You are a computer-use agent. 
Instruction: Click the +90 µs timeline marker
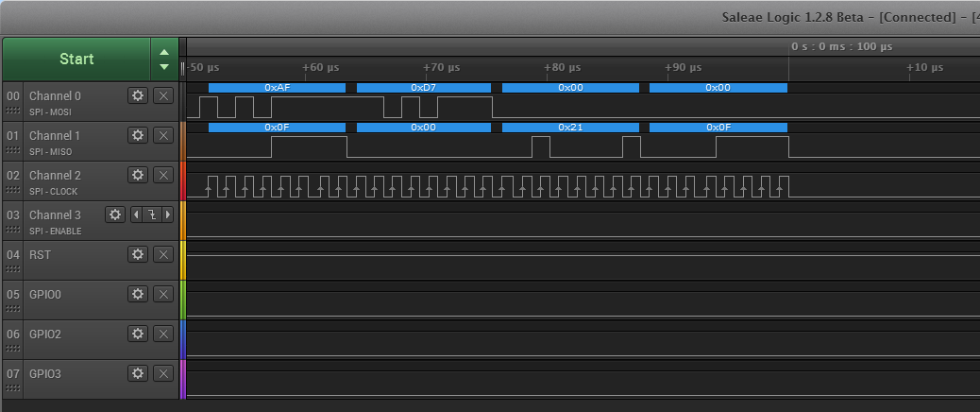point(683,67)
